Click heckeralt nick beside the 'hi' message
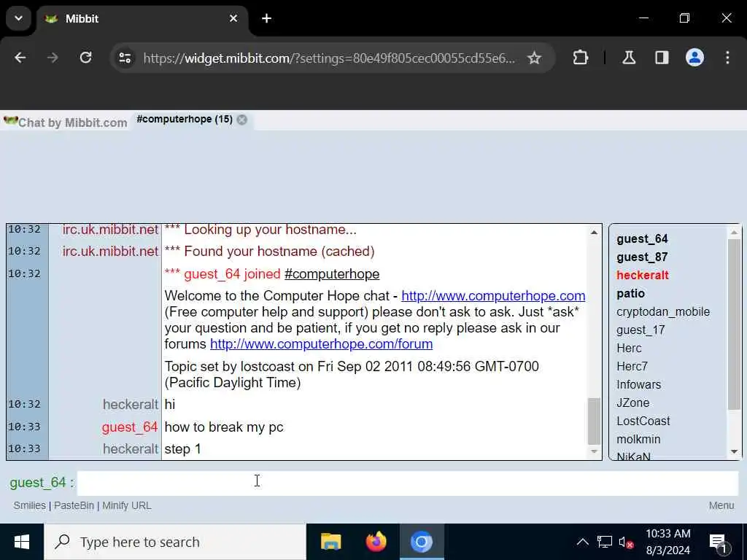Viewport: 747px width, 560px height. tap(130, 404)
